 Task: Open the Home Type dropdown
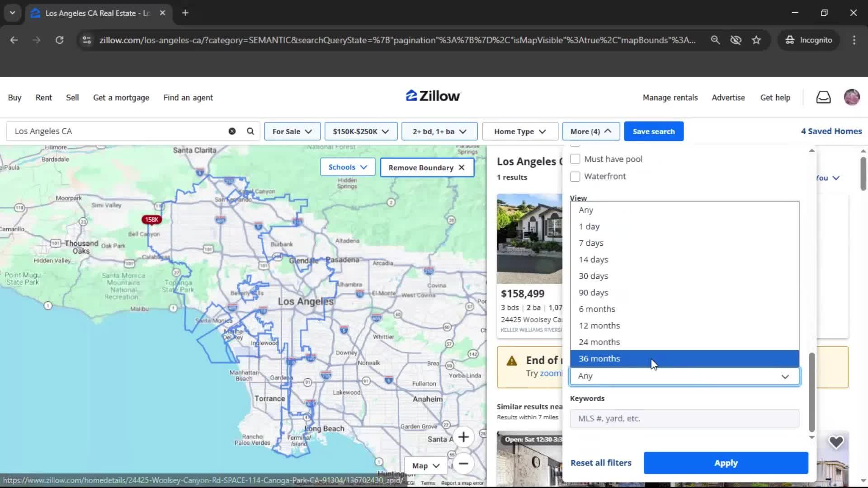click(x=519, y=131)
